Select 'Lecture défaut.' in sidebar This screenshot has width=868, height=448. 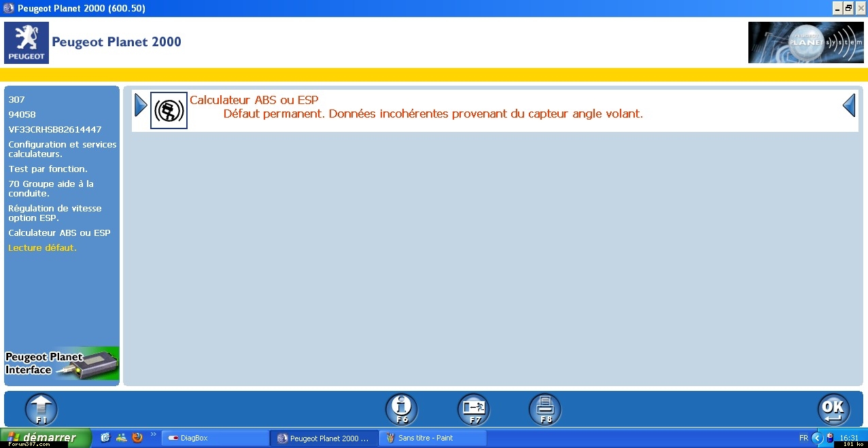(42, 247)
